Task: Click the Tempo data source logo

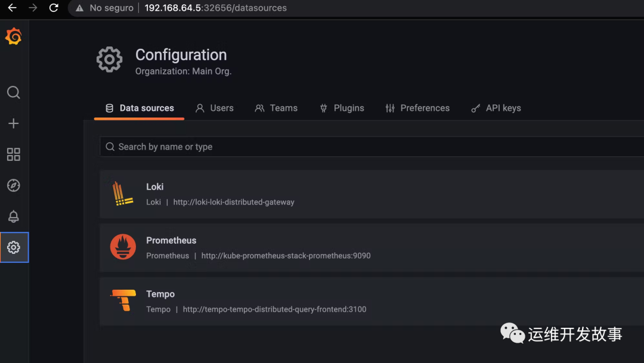Action: tap(123, 301)
